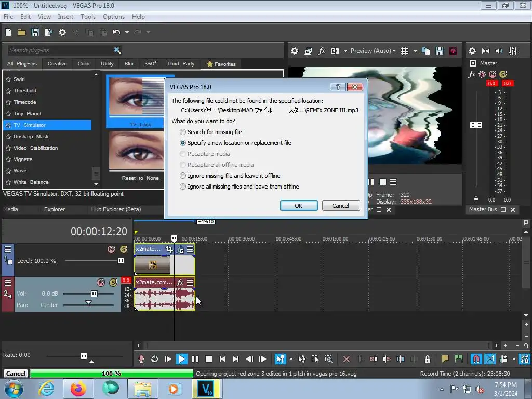532x399 pixels.
Task: Open the Insert menu
Action: tap(65, 16)
